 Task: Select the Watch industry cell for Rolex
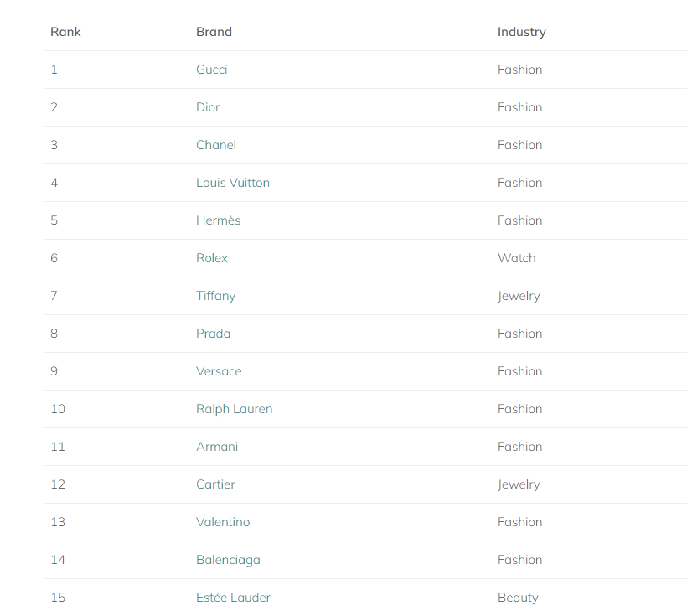(x=517, y=258)
